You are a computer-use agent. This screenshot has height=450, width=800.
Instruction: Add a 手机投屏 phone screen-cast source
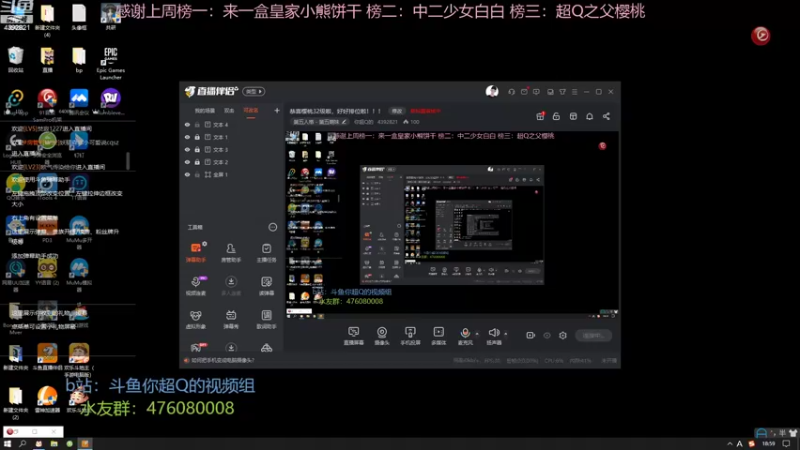(410, 336)
